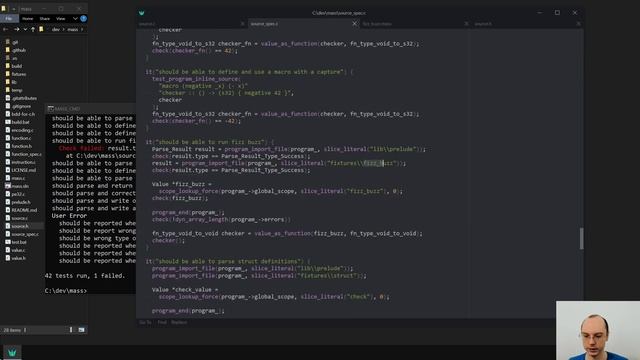Viewport: 640px width, 360px height.
Task: Open the File menu in Explorer
Action: (x=9, y=19)
